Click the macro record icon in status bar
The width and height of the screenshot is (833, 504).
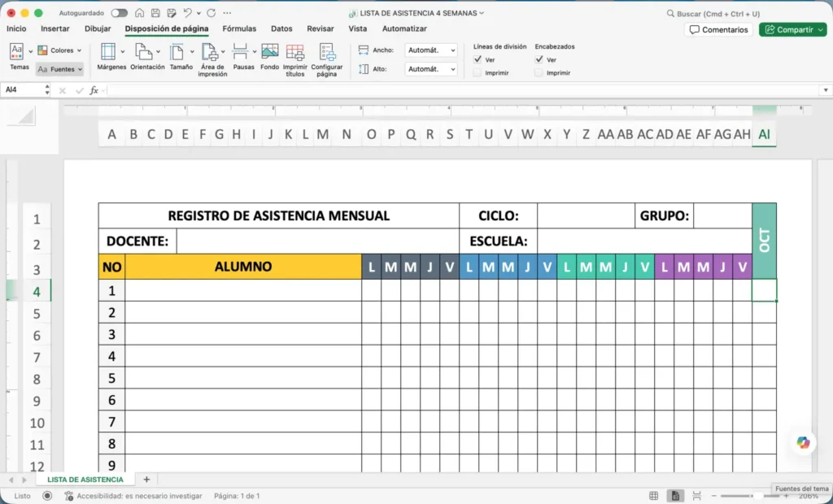[x=47, y=496]
